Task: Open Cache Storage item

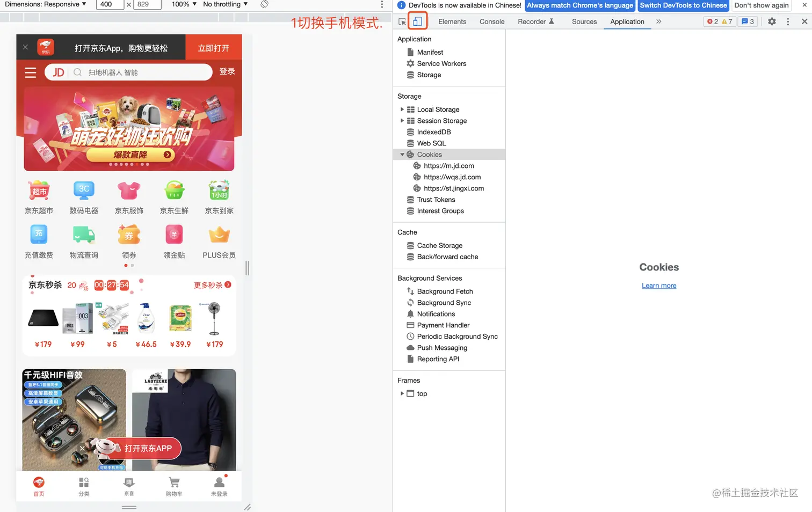Action: tap(439, 245)
